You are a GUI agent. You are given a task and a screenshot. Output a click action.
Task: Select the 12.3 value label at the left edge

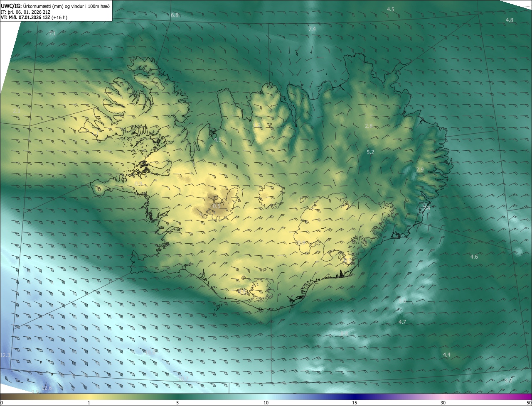[5, 356]
